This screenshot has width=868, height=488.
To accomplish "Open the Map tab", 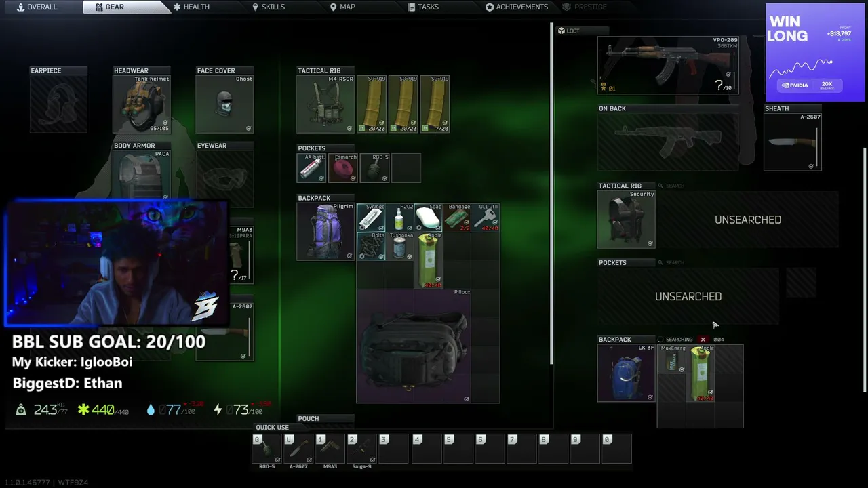I will (342, 7).
